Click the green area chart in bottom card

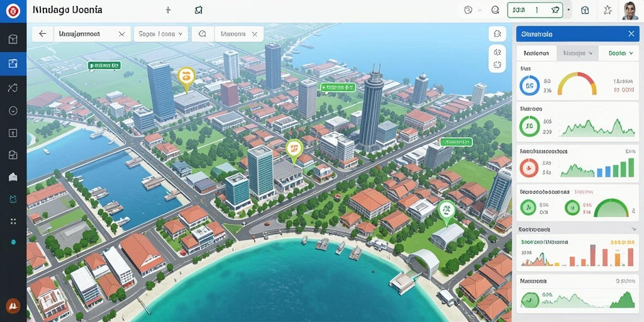tap(596, 300)
